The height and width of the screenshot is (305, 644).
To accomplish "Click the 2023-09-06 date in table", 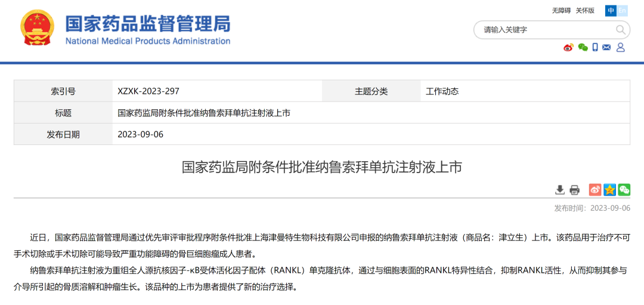I will [141, 134].
